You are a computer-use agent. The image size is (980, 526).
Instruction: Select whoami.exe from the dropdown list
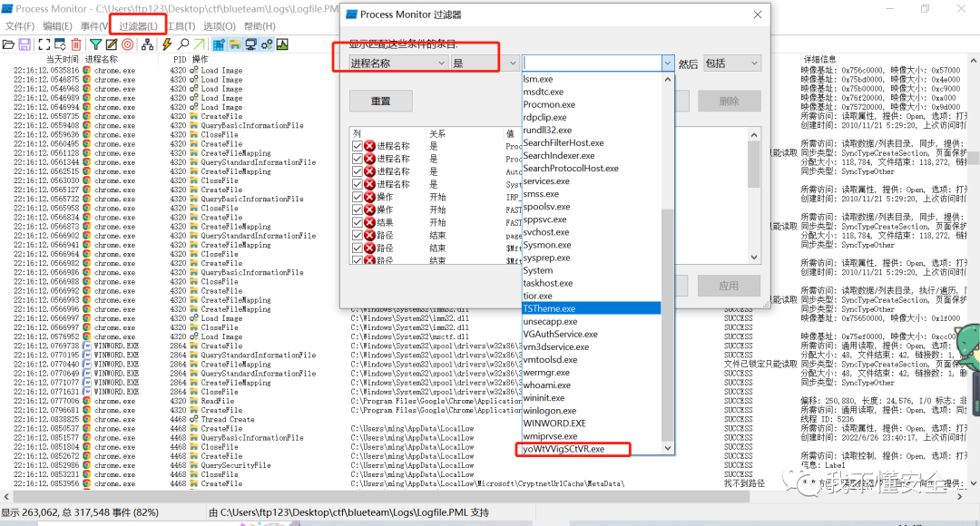(592, 385)
